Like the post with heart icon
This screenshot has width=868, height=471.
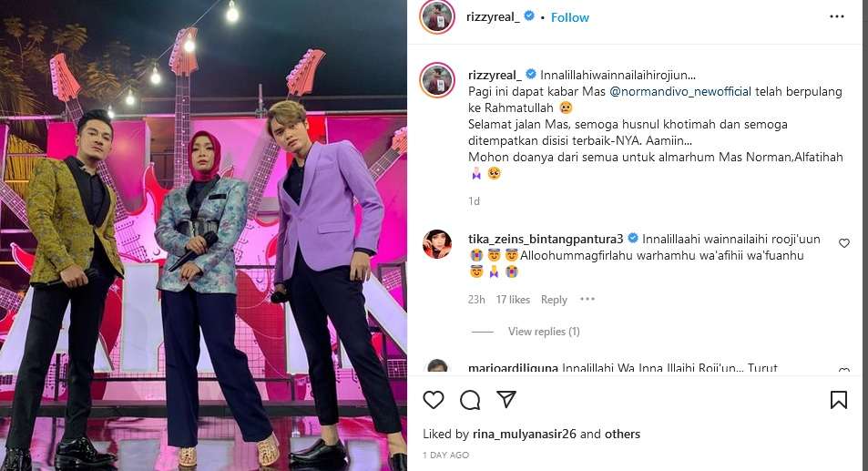[x=434, y=400]
